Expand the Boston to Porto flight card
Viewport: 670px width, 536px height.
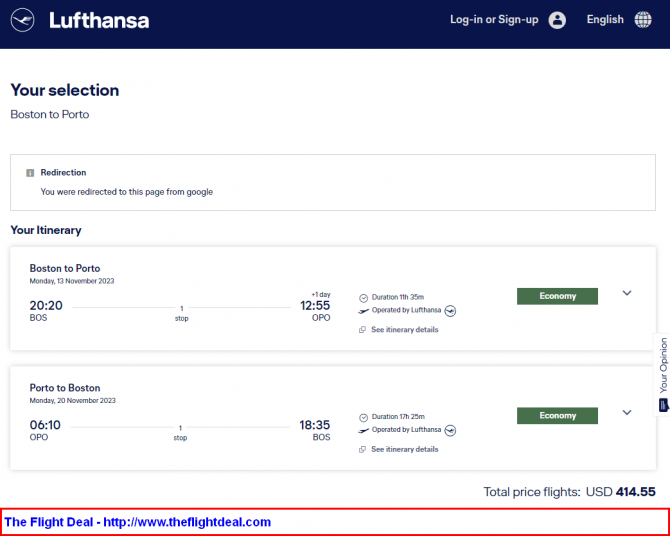pos(627,293)
